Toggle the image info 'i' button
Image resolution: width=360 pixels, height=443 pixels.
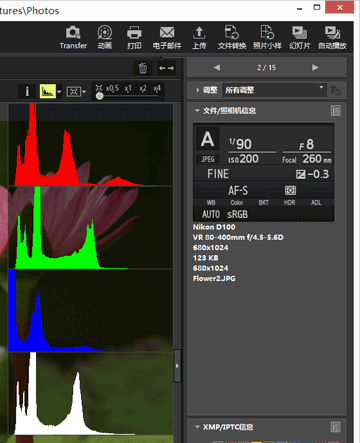(x=27, y=91)
